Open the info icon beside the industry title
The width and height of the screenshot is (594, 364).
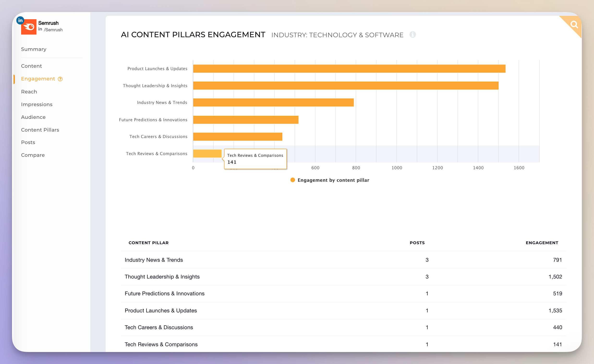point(412,35)
